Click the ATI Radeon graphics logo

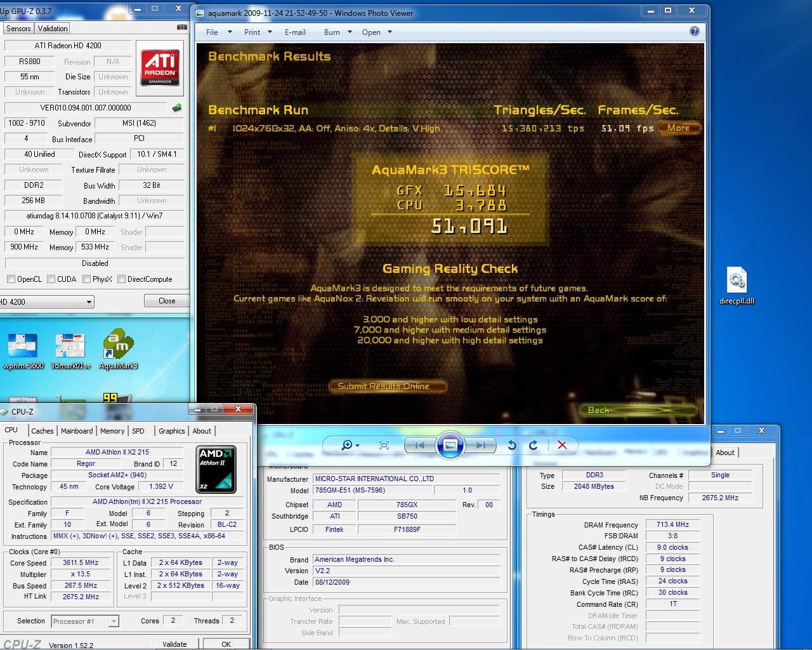click(160, 68)
